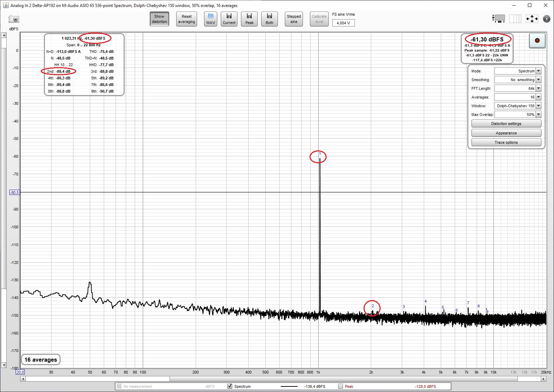The image size is (554, 392).
Task: Start recording with red record button
Action: [x=537, y=41]
